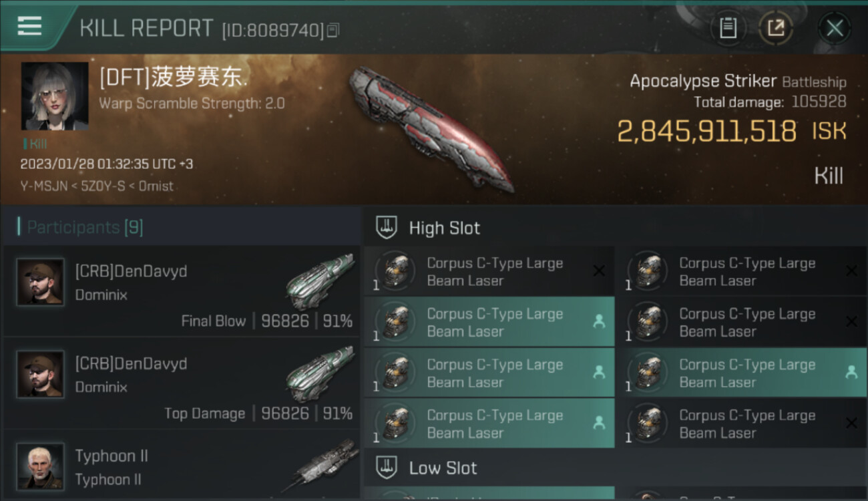
Task: Select the fourth left-column Beam Laser row
Action: pos(489,424)
